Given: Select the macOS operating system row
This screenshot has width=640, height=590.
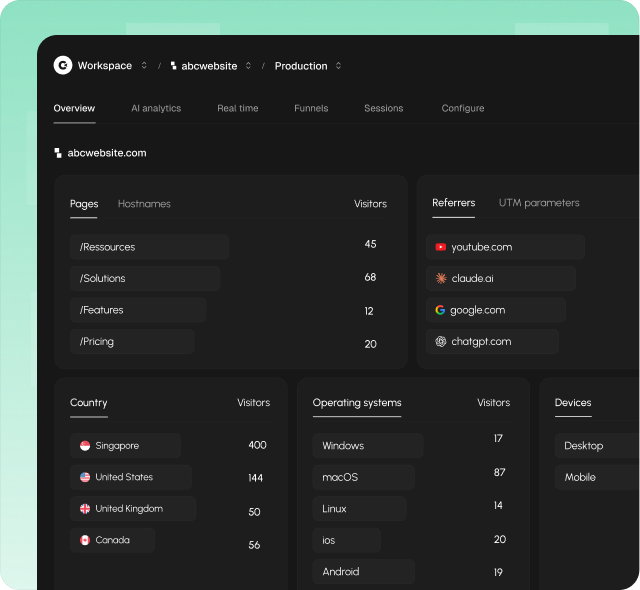Looking at the screenshot, I should [x=364, y=477].
